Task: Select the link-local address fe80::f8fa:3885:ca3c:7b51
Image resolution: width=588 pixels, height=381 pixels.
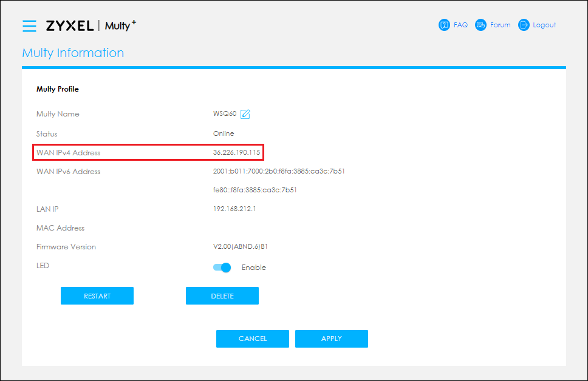Action: pos(255,190)
